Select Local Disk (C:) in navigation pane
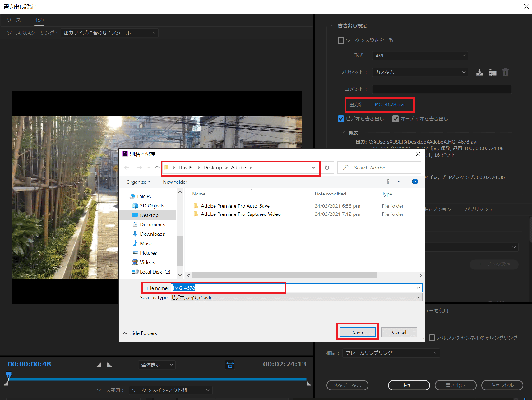This screenshot has width=532, height=400. pos(151,272)
